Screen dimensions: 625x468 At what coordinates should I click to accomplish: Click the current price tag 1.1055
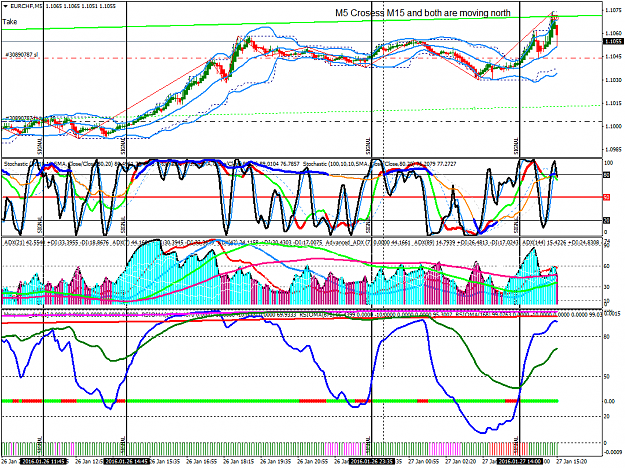point(613,41)
